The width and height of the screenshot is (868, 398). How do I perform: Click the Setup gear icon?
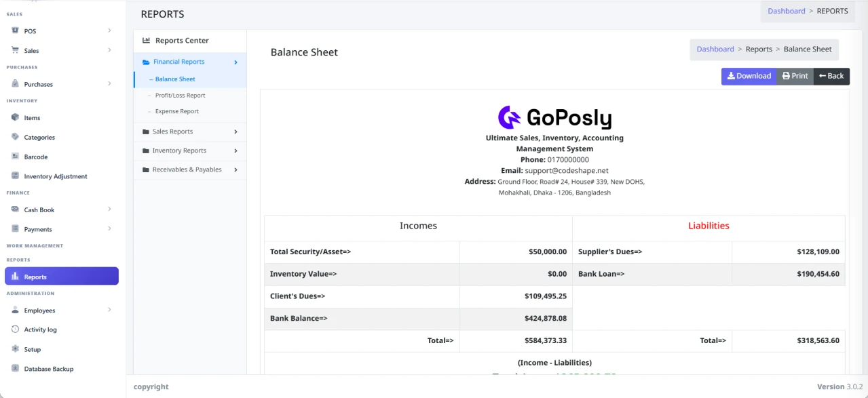point(15,349)
